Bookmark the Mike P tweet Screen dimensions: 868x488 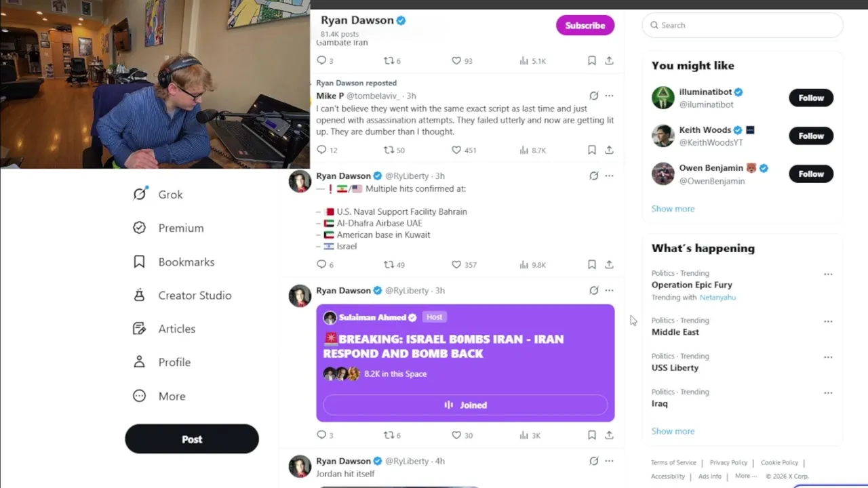pos(591,150)
